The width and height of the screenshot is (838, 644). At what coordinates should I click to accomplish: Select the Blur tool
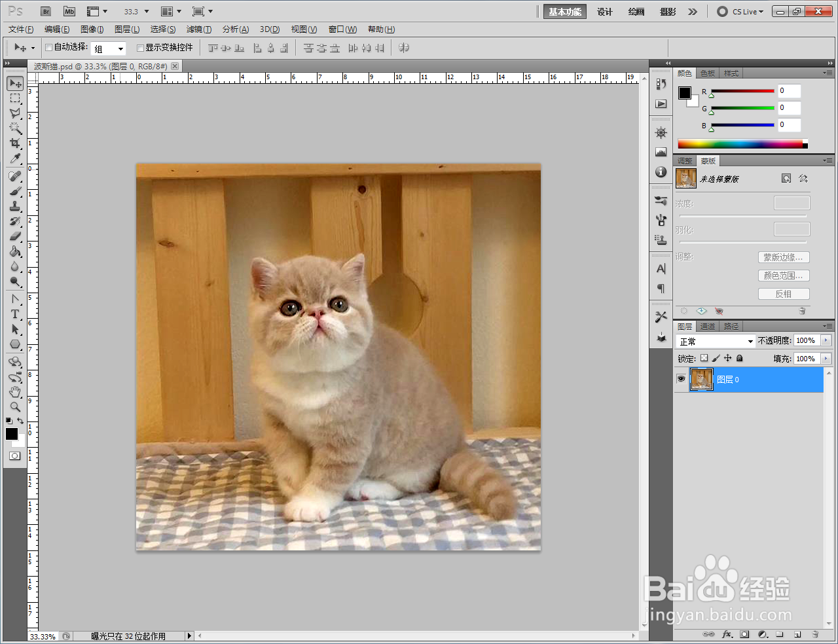pos(15,267)
